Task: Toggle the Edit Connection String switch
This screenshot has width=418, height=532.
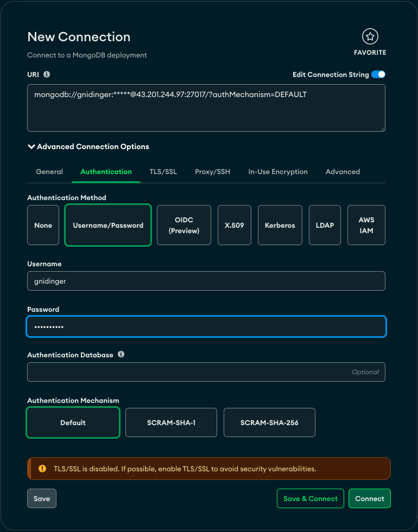Action: [x=378, y=74]
